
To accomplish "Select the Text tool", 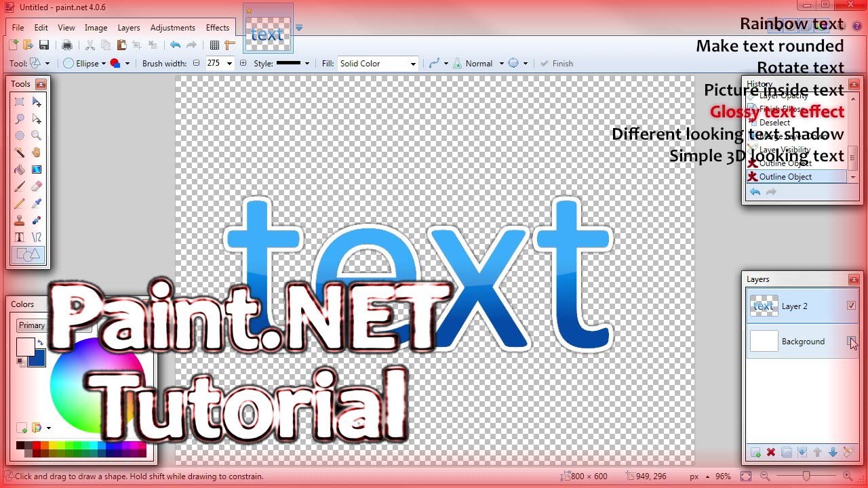I will tap(20, 237).
